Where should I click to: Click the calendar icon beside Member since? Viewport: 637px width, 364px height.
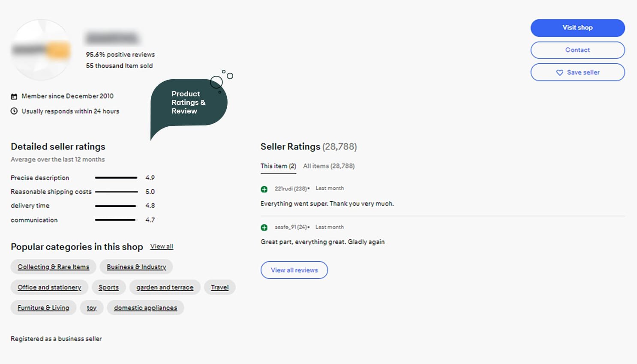point(14,96)
